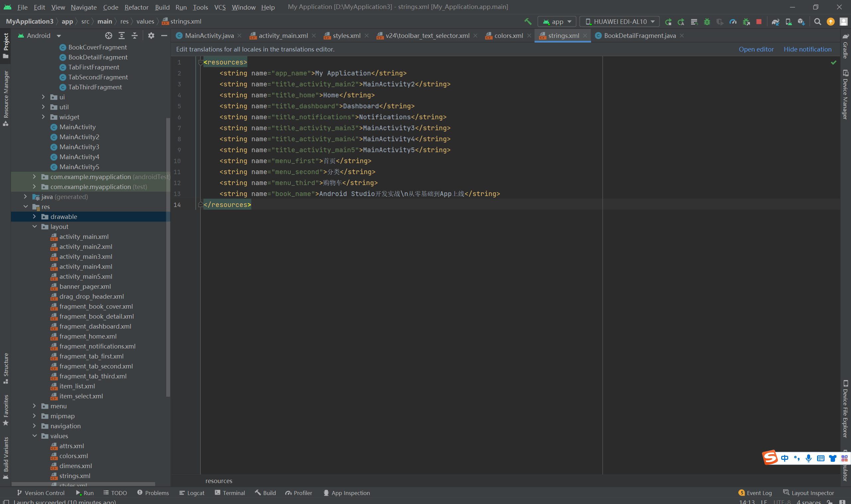Open the app run configuration dropdown
The height and width of the screenshot is (504, 851).
pos(557,22)
